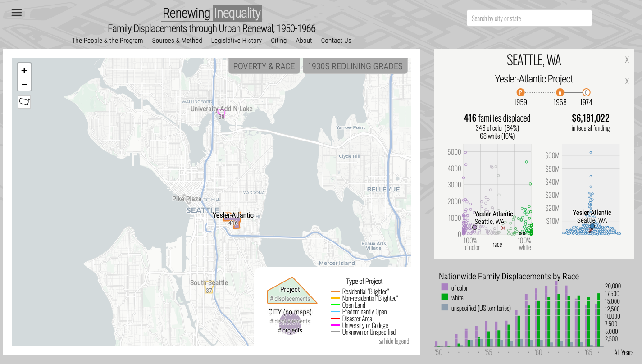
Task: Open The People & the Program page
Action: click(x=107, y=41)
